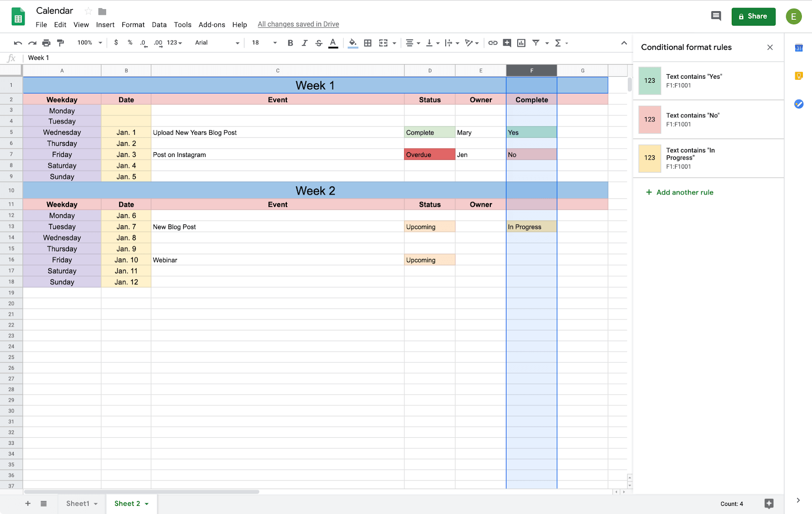Screen dimensions: 812x514
Task: Click the insert link icon
Action: [x=493, y=43]
